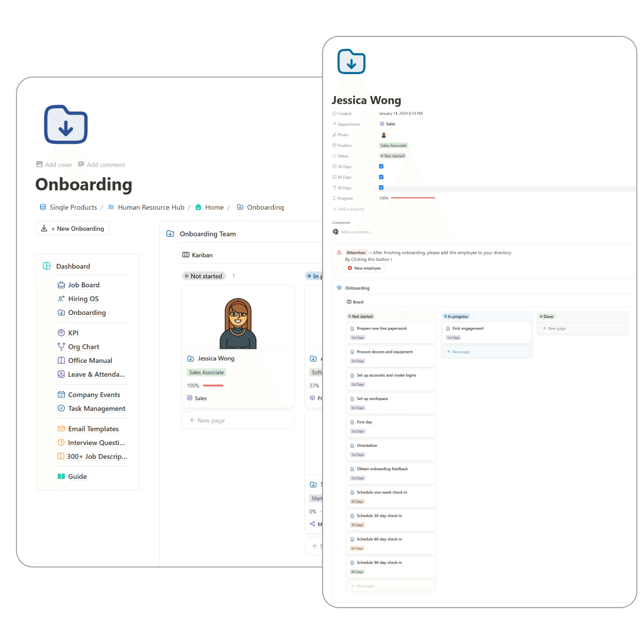
Task: Click the 100% Progress bar in properties
Action: (x=413, y=198)
